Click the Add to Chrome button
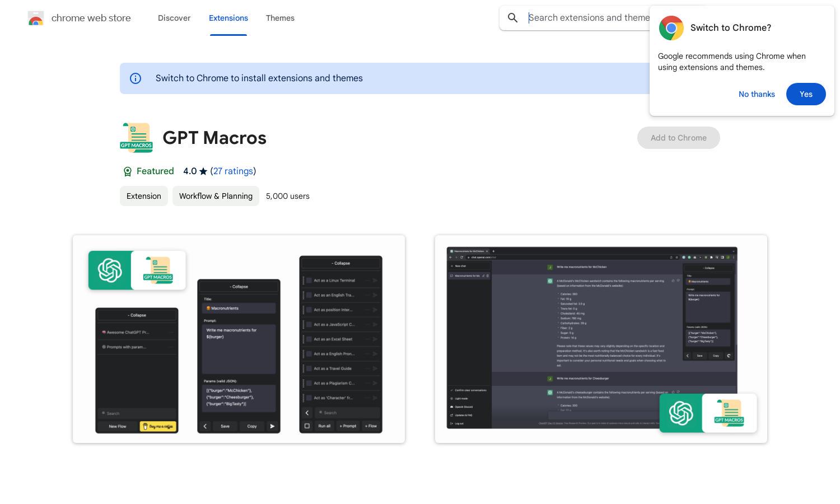Viewport: 840px width, 504px height. (678, 138)
